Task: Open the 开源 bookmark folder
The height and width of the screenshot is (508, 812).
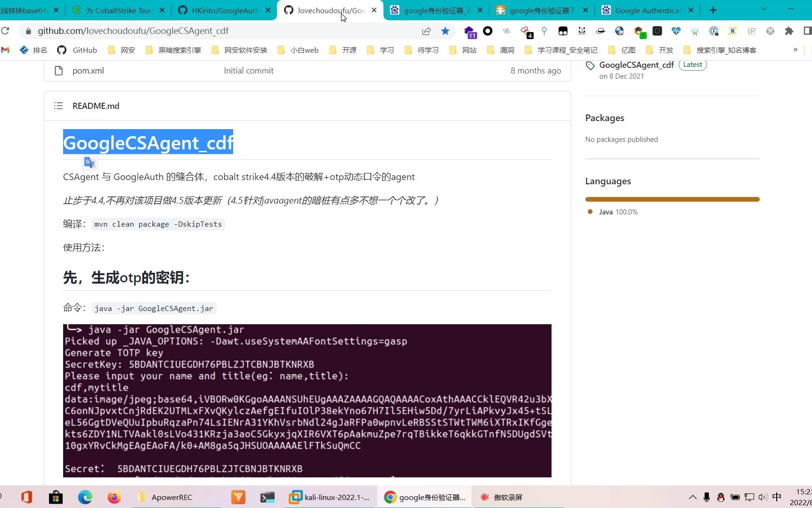Action: pyautogui.click(x=343, y=50)
